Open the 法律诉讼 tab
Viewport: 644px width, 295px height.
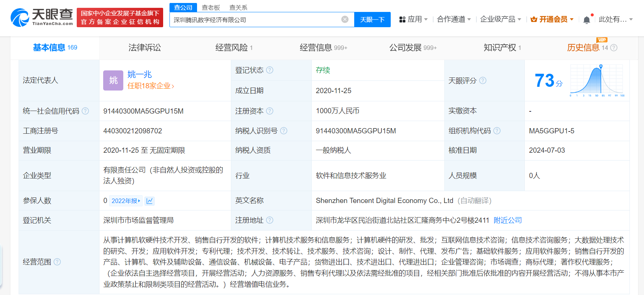pyautogui.click(x=145, y=48)
